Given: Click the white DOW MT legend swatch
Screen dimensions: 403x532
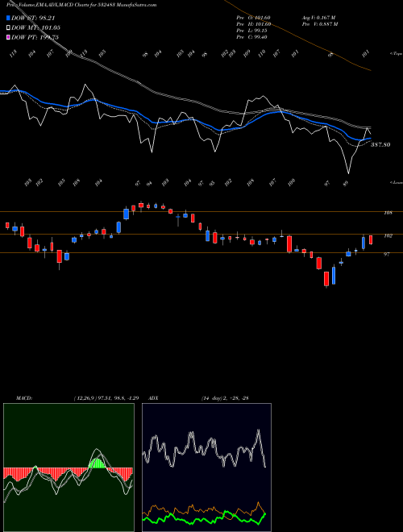Looking at the screenshot, I should click(x=8, y=28).
